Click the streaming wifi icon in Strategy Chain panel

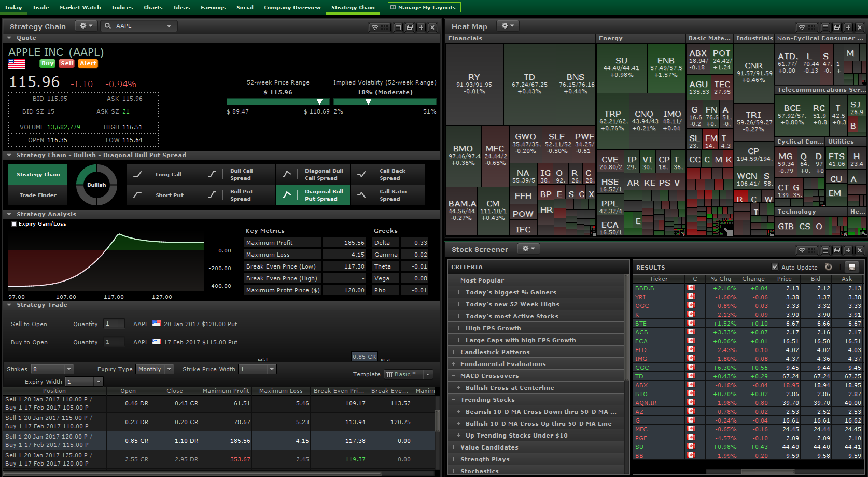374,27
